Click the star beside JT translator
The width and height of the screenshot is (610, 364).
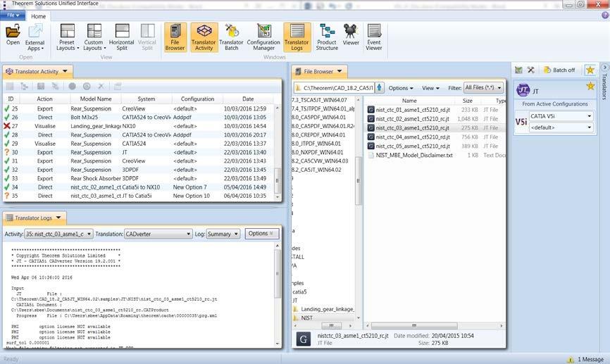(x=590, y=86)
